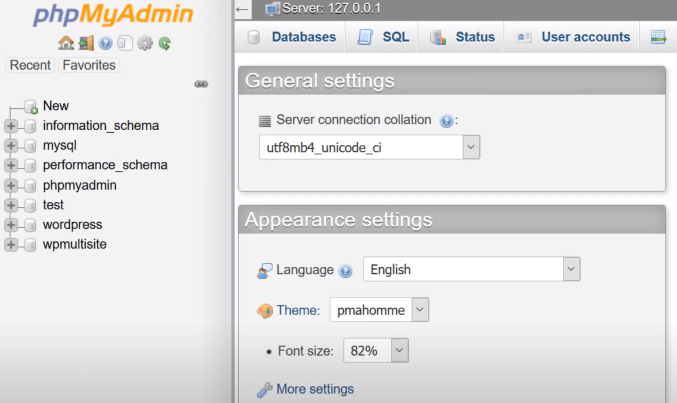Click the server icon next to 127.0.0.1
The height and width of the screenshot is (403, 677).
(x=272, y=9)
